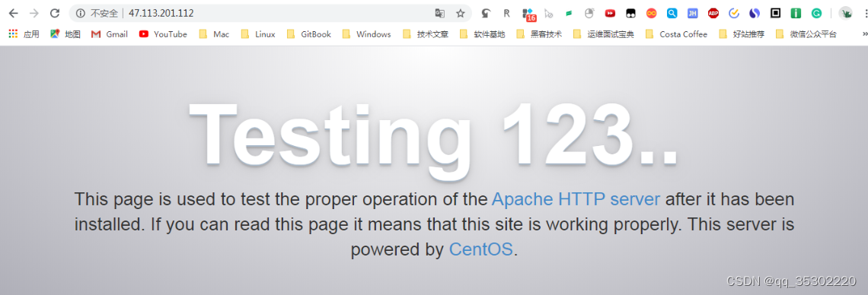The image size is (868, 295).
Task: Bookmark this page with the star icon
Action: [x=460, y=13]
